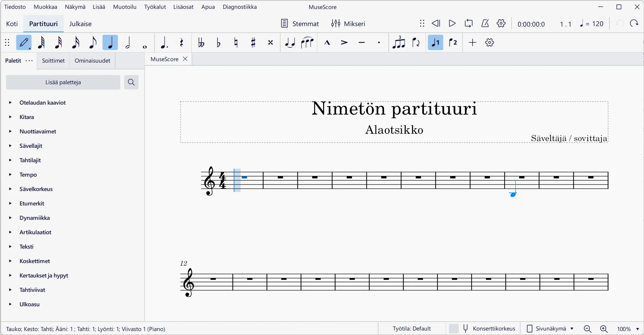This screenshot has height=335, width=644.
Task: Select the eighth note duration
Action: coord(93,43)
